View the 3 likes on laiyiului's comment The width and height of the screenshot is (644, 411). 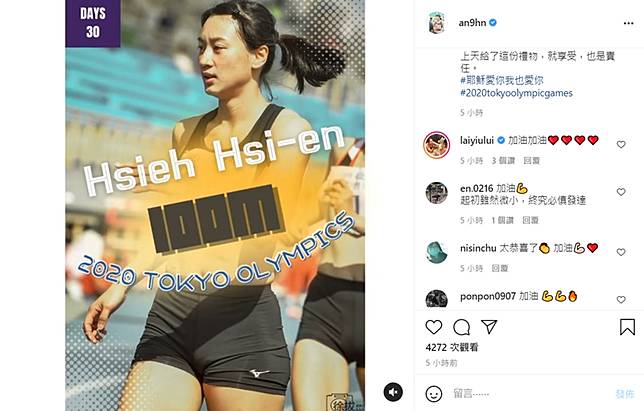[x=503, y=161]
